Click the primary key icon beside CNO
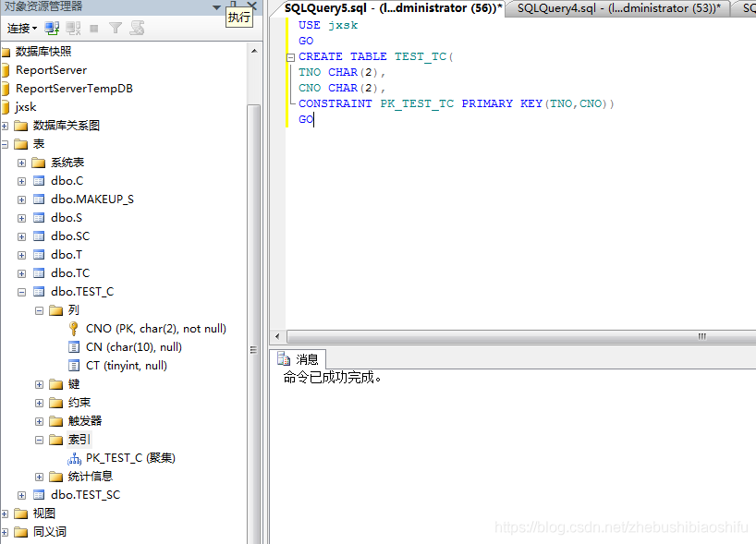Viewport: 756px width, 544px height. [74, 329]
